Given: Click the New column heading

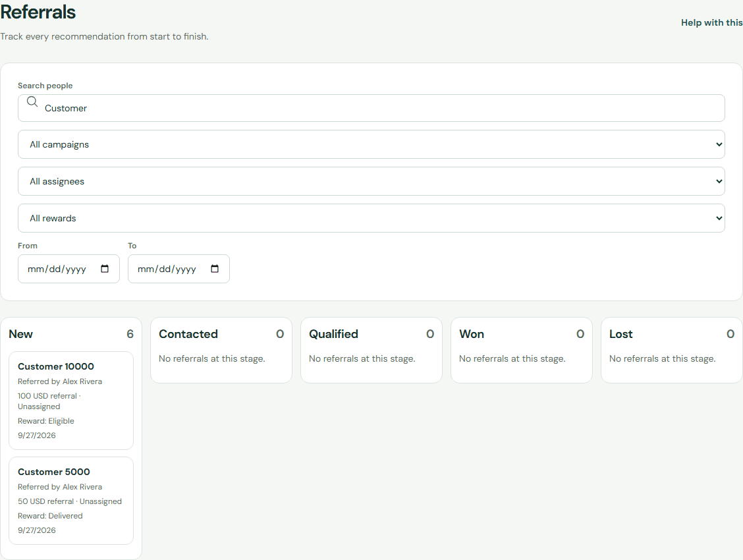Looking at the screenshot, I should [21, 334].
